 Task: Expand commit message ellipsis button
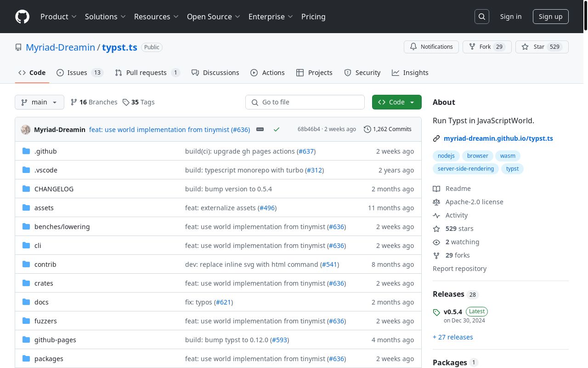click(260, 130)
